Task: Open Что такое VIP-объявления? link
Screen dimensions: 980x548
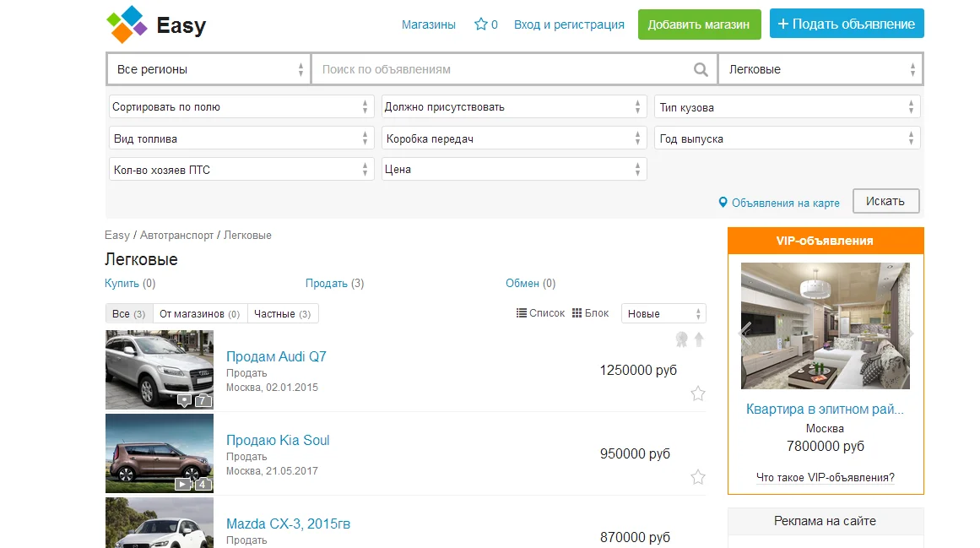Action: pos(825,477)
